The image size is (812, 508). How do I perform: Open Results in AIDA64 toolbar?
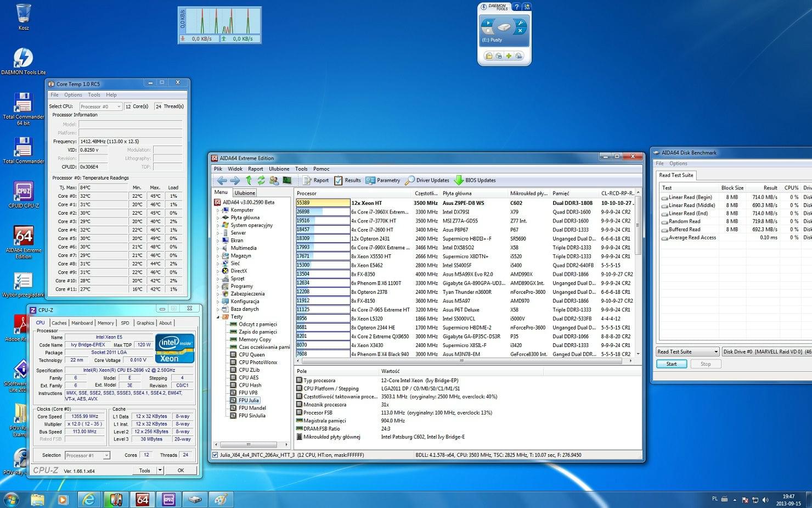click(x=348, y=180)
